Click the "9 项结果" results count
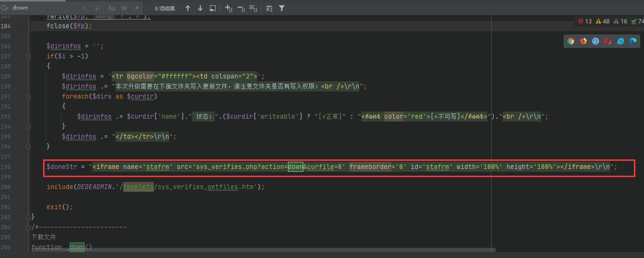This screenshot has width=644, height=258. (165, 8)
